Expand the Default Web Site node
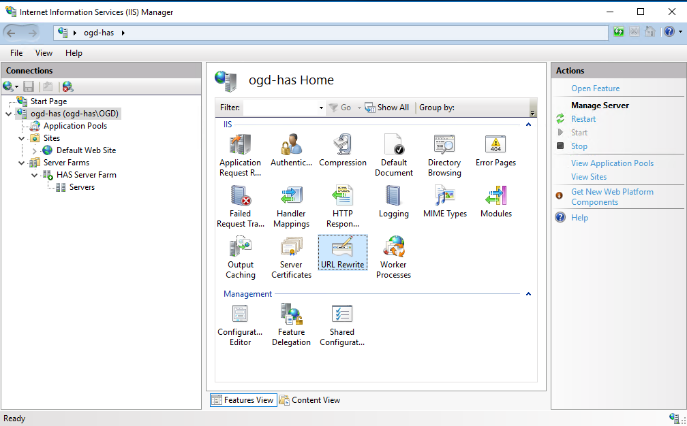Screen dimensions: 687x426 point(35,151)
